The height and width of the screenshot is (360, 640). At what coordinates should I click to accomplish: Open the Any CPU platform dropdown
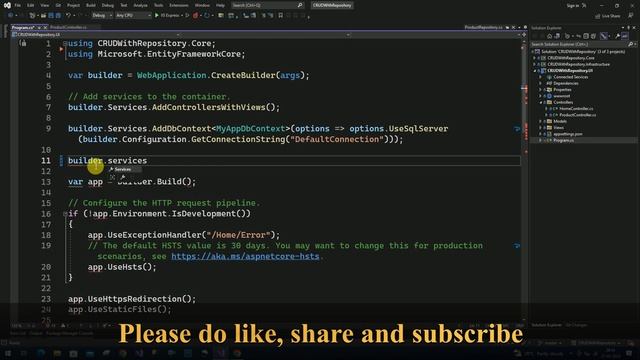[133, 16]
